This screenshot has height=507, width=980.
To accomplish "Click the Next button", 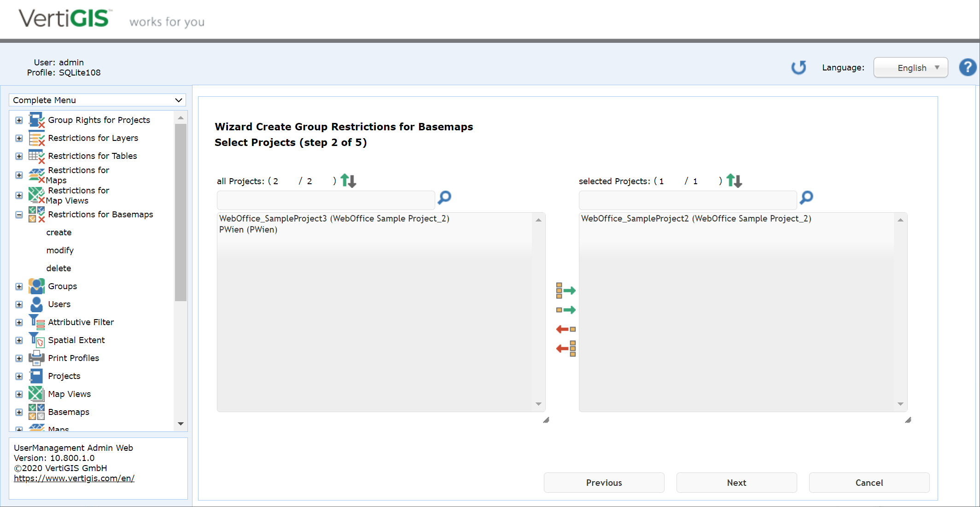I will coord(736,483).
